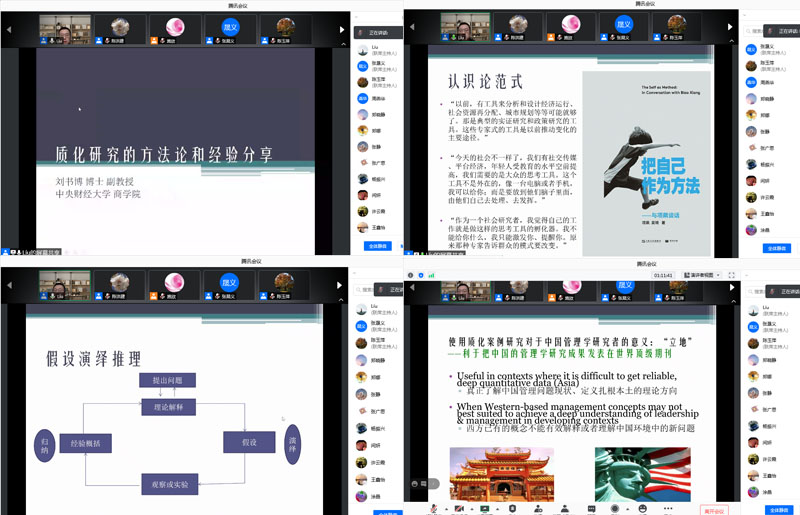The height and width of the screenshot is (515, 800).
Task: Expand the 演讲者视图 view dropdown
Action: [702, 275]
